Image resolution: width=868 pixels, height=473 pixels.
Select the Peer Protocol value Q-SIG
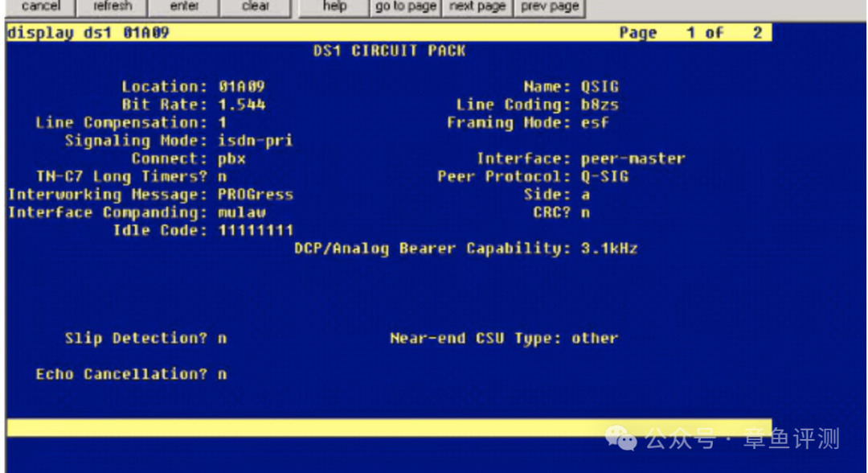(604, 177)
